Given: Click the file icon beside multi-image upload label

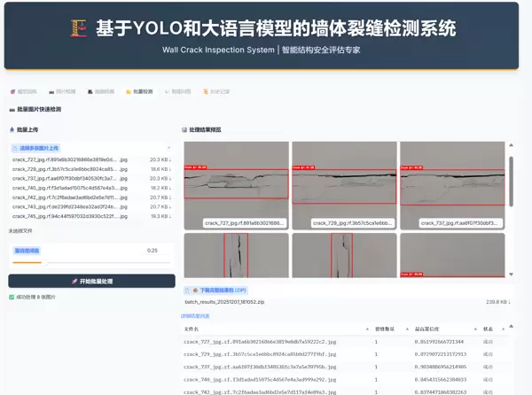Looking at the screenshot, I should click(x=15, y=148).
